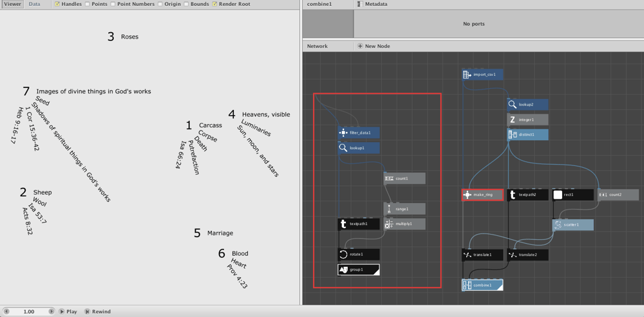Select the filter_data1 node icon
This screenshot has height=317, width=644.
point(343,133)
